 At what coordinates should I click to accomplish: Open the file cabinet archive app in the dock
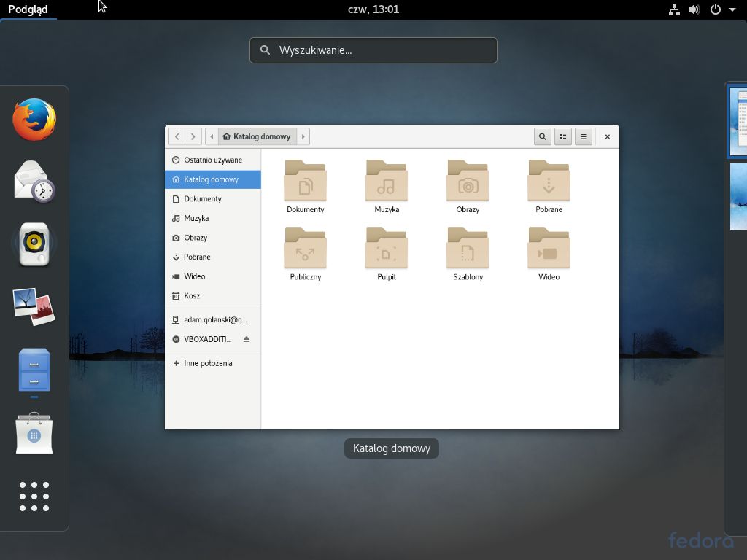pos(34,370)
